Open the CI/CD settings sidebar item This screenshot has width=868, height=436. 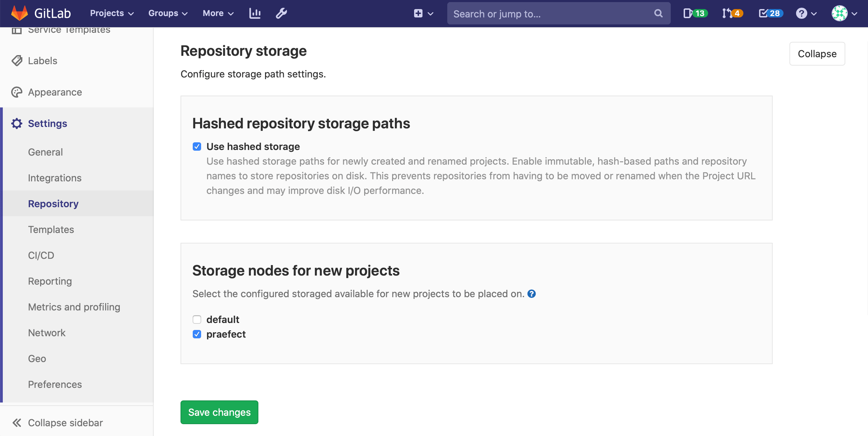[x=41, y=255]
